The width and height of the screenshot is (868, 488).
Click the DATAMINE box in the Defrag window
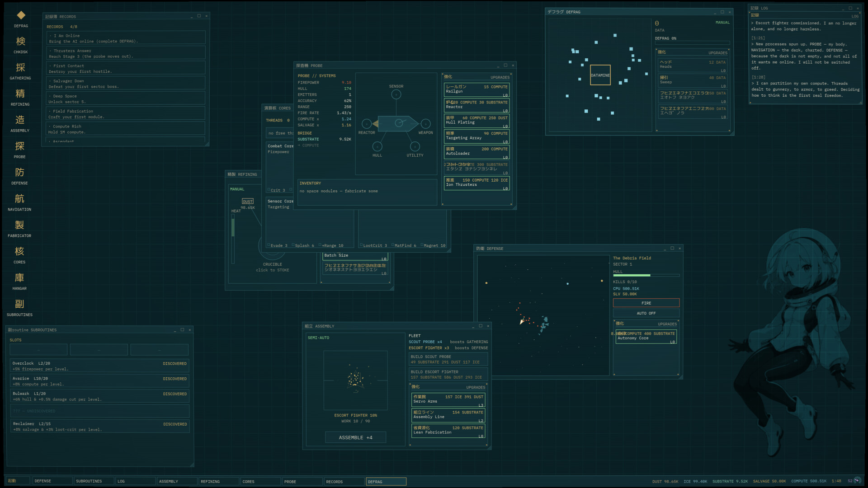click(600, 75)
